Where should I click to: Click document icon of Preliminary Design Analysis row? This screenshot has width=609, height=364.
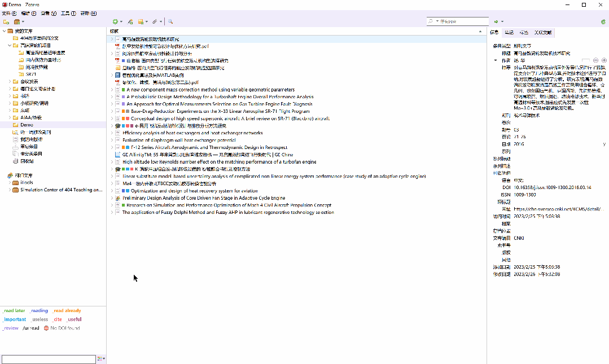[x=118, y=198]
